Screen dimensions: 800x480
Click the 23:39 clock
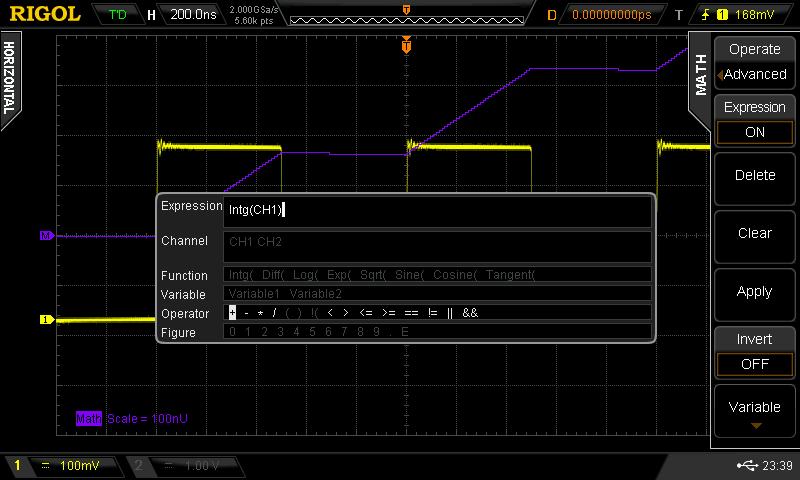[777, 465]
